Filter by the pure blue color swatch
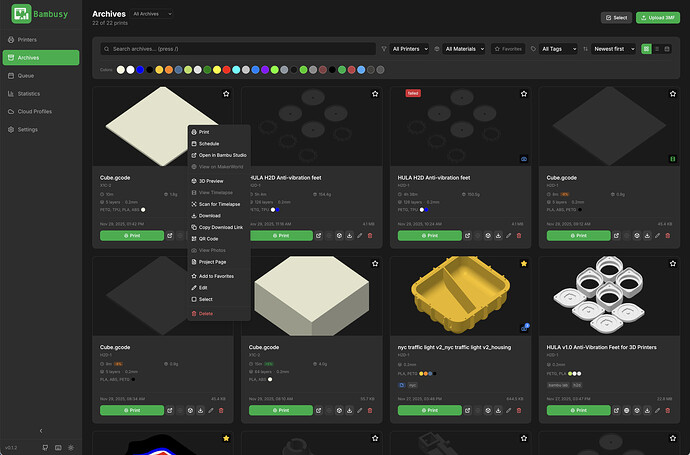 tap(140, 70)
